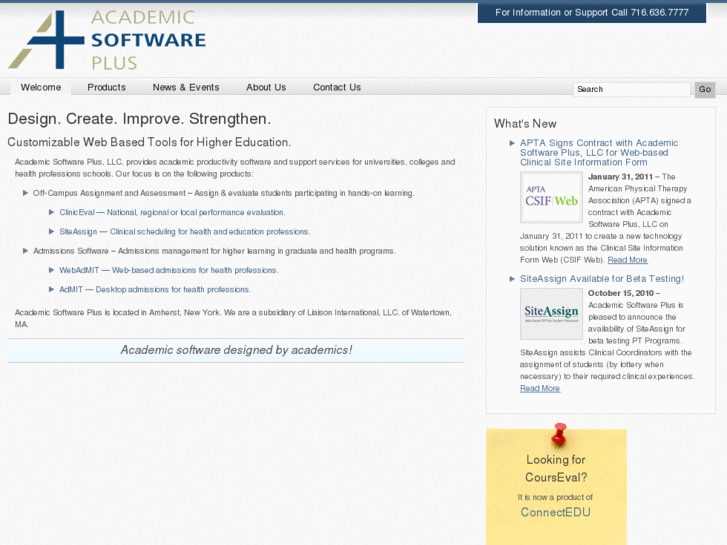Follow the WebAdMIT web-based admissions link
The height and width of the screenshot is (545, 727).
tap(169, 270)
